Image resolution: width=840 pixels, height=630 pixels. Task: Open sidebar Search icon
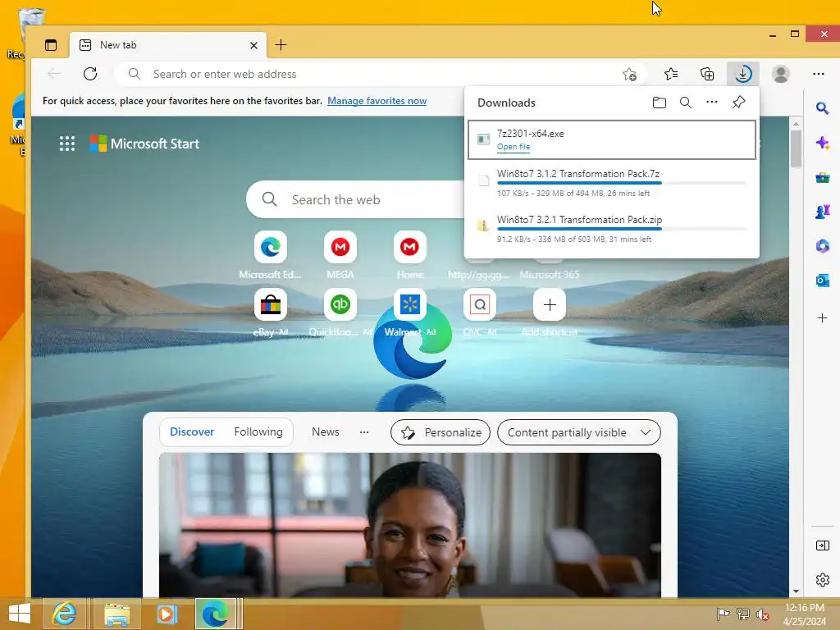point(822,109)
